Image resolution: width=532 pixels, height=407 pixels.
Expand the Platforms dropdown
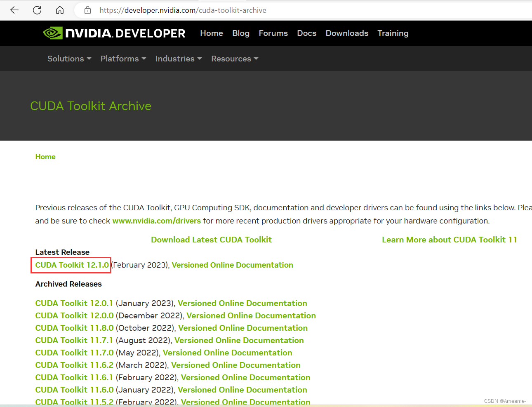point(120,59)
